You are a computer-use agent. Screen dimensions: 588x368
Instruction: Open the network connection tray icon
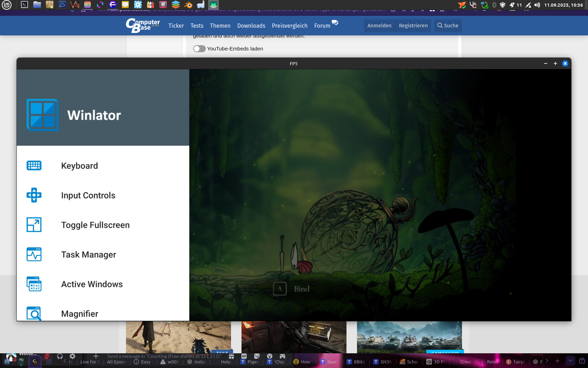coord(528,5)
